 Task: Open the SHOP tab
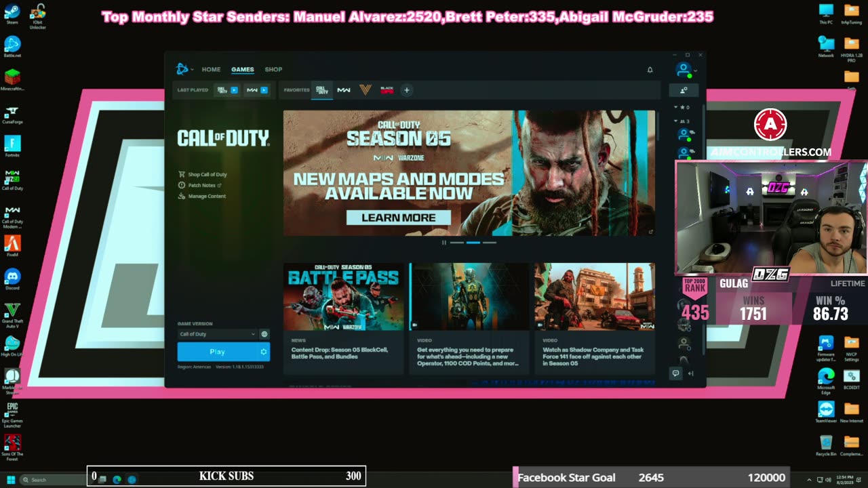coord(273,69)
